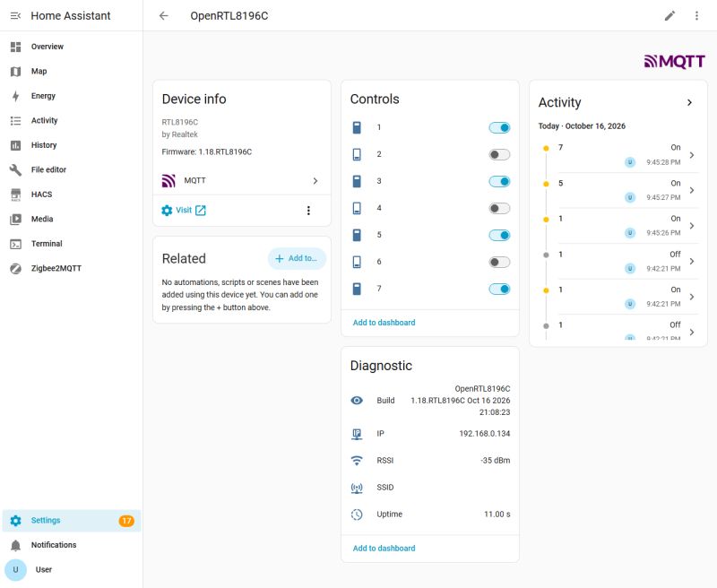Expand activity entry 1 Off at 9:42:21 PM
The image size is (717, 588).
click(x=692, y=261)
